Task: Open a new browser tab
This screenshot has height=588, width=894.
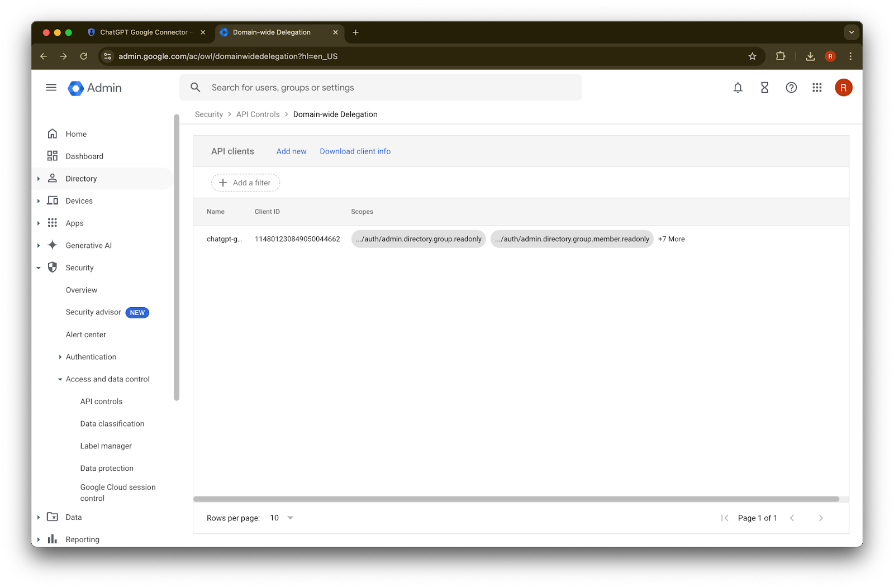Action: 355,32
